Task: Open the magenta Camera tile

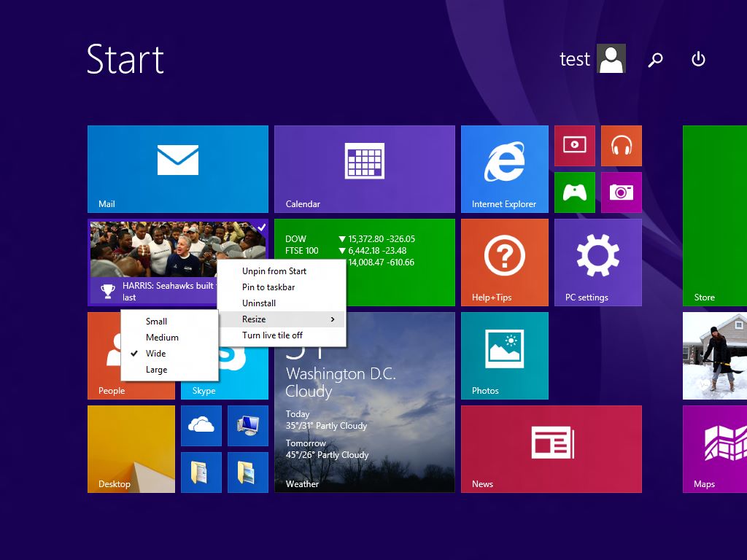Action: (x=622, y=192)
